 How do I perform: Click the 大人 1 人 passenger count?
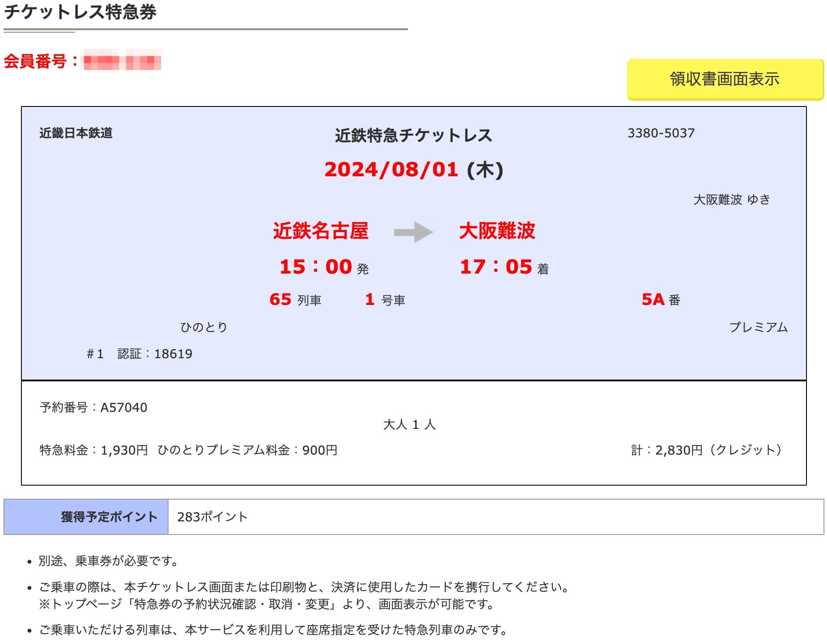(409, 425)
